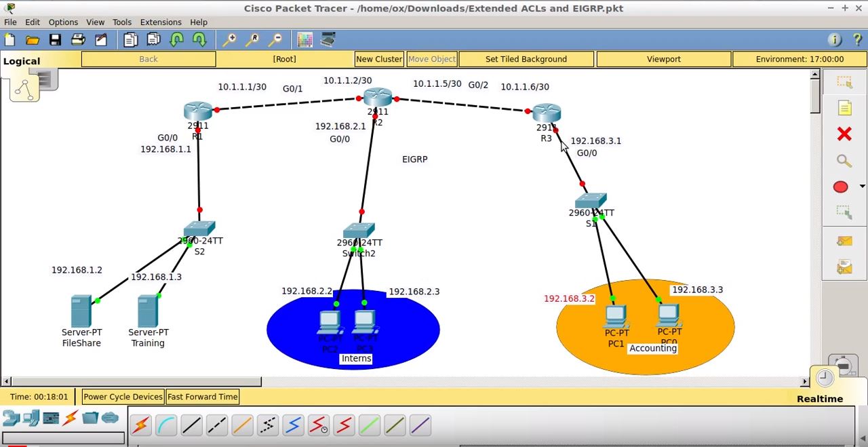Select the Add Simple PDU envelope tool
Viewport: 868px width, 447px height.
pos(844,241)
